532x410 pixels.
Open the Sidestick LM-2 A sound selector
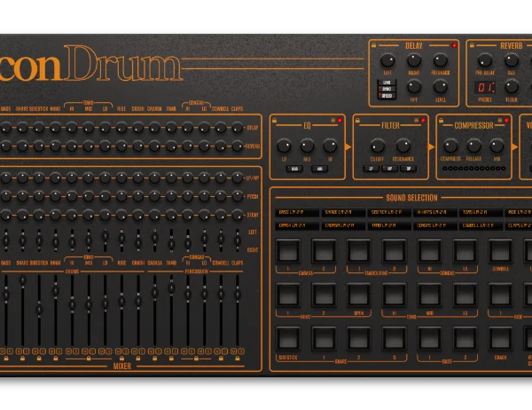(x=389, y=213)
